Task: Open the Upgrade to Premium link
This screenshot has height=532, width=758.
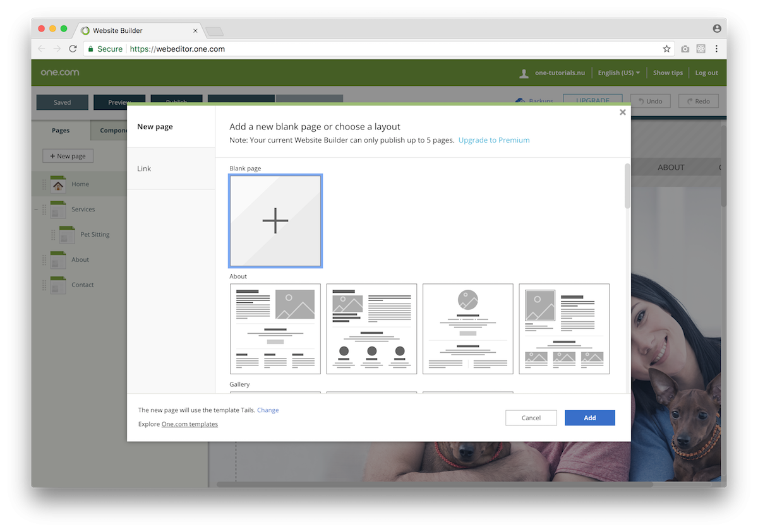Action: coord(494,140)
